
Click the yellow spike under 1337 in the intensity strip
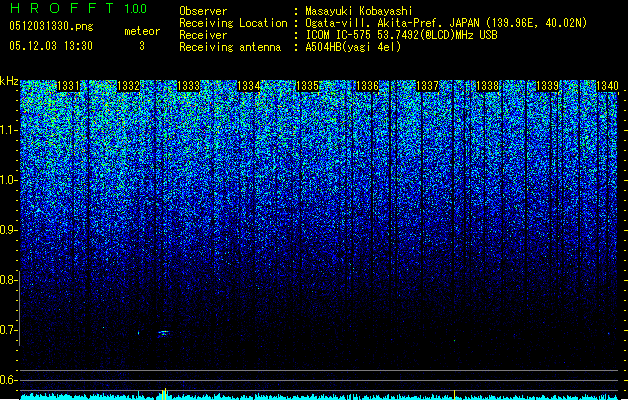(454, 395)
